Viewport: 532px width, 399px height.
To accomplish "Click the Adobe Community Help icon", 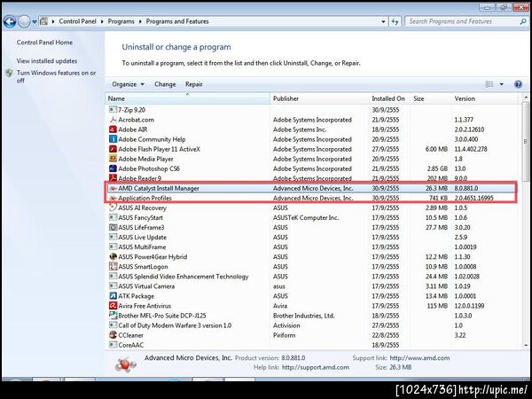I will tap(113, 139).
